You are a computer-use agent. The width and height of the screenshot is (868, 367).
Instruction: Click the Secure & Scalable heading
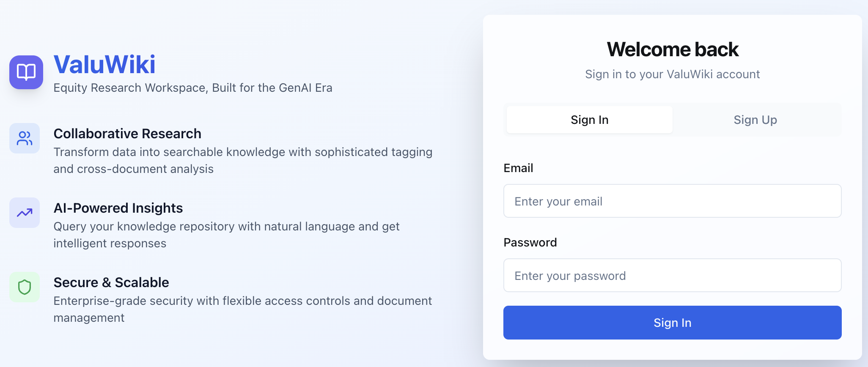pos(111,282)
